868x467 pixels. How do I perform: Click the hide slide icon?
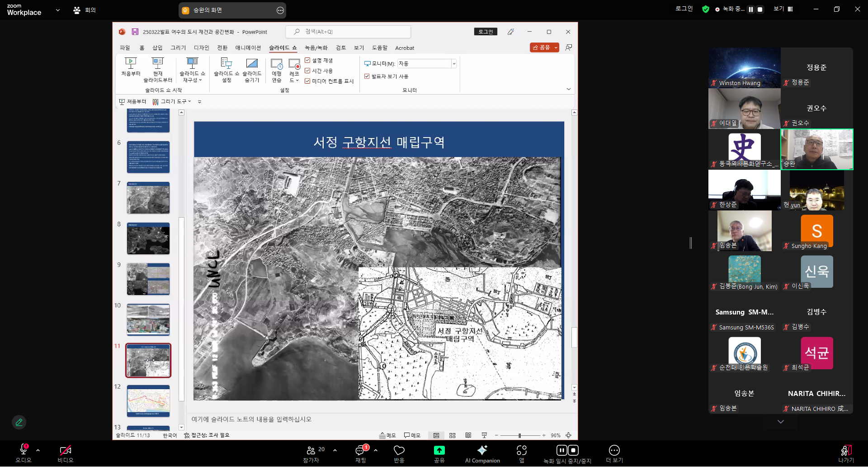tap(252, 63)
